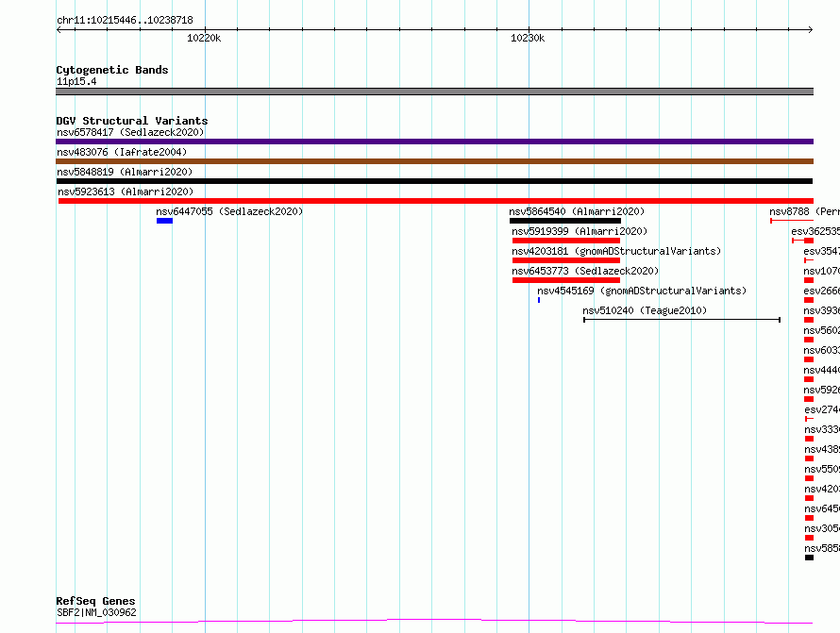Click the nsv8788 variant label
This screenshot has height=633, width=840.
point(804,211)
